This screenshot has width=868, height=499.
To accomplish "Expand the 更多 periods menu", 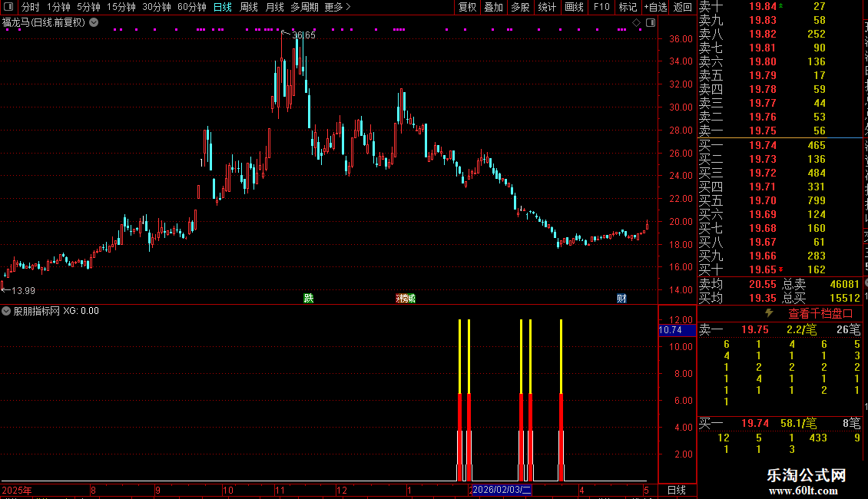I will pos(337,7).
